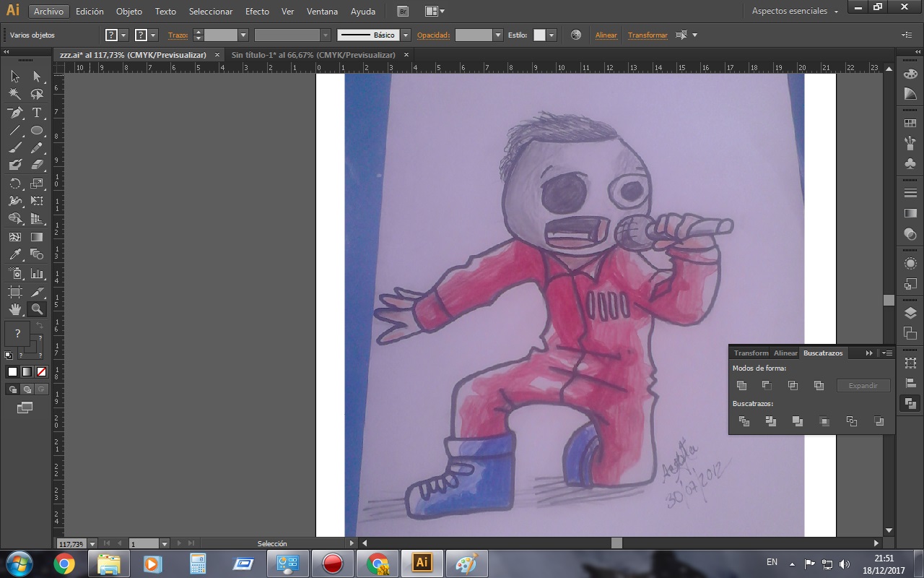Open the Opacidad dropdown arrow
924x578 pixels.
coord(497,35)
